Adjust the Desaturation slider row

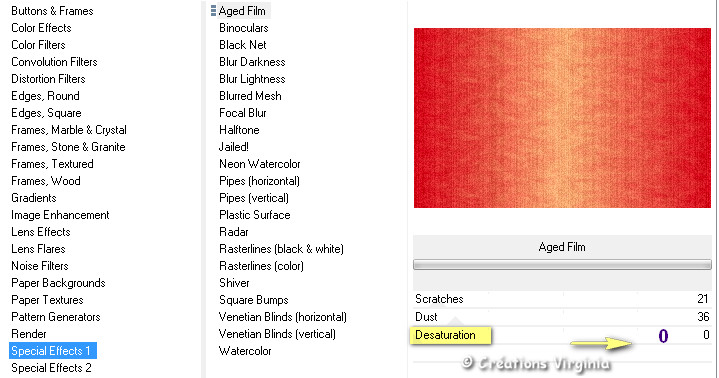click(x=562, y=335)
